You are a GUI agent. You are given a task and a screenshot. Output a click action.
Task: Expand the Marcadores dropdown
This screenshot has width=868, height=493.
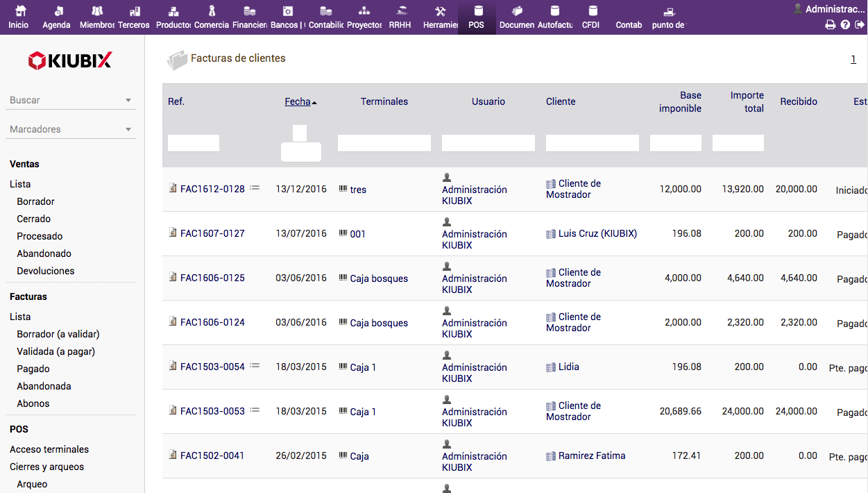(x=128, y=130)
